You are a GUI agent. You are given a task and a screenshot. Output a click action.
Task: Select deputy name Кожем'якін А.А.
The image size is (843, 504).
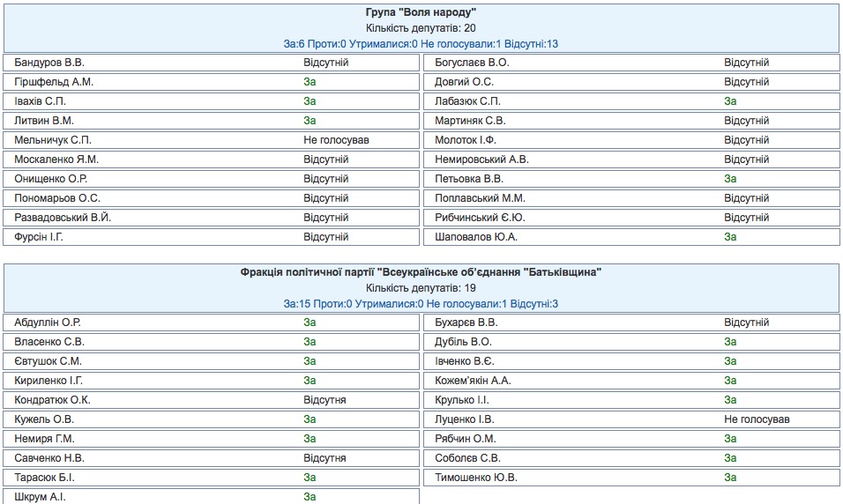[474, 381]
